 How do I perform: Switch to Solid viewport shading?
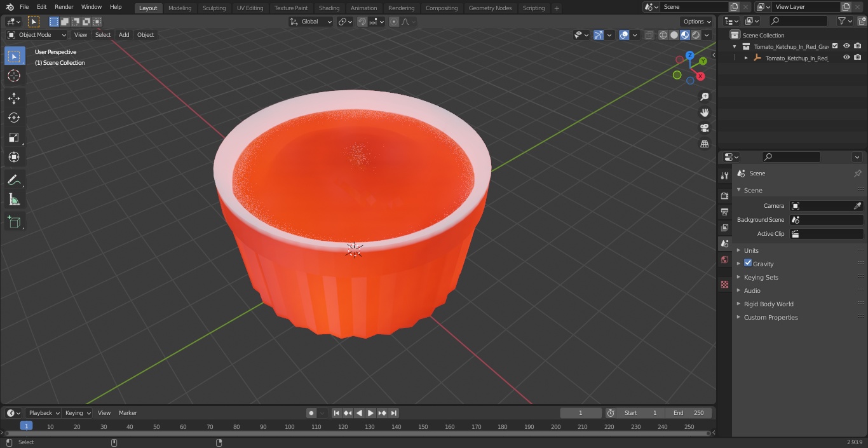[x=674, y=35]
